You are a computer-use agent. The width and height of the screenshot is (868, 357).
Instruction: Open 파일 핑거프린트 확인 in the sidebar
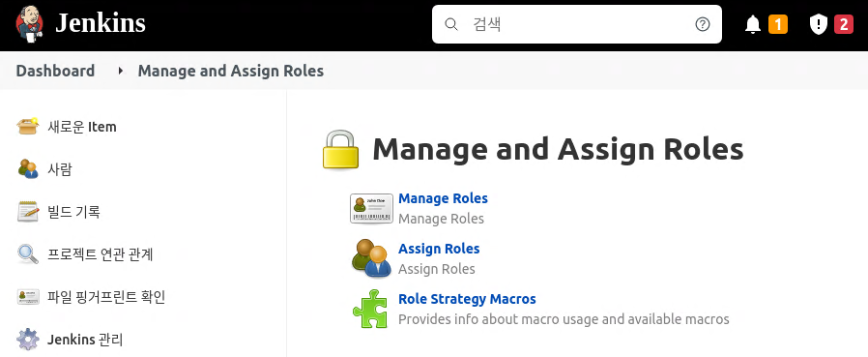(106, 297)
